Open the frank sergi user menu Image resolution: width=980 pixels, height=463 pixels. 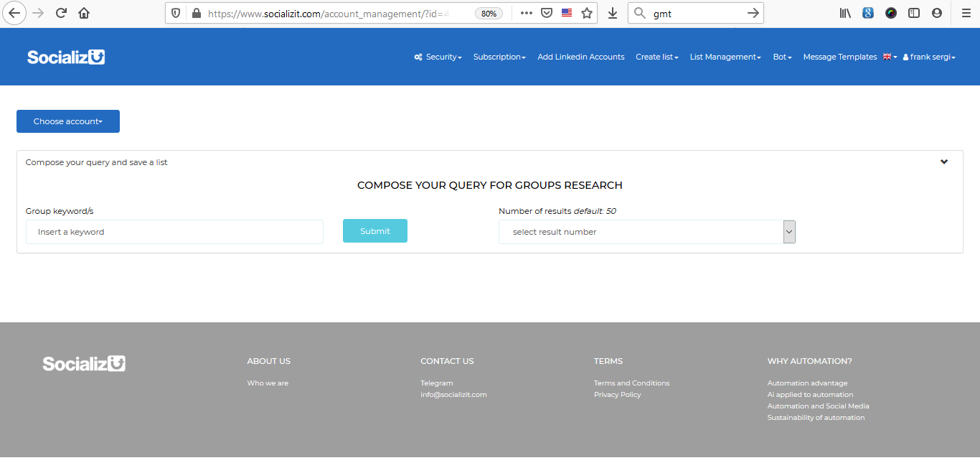[x=929, y=57]
